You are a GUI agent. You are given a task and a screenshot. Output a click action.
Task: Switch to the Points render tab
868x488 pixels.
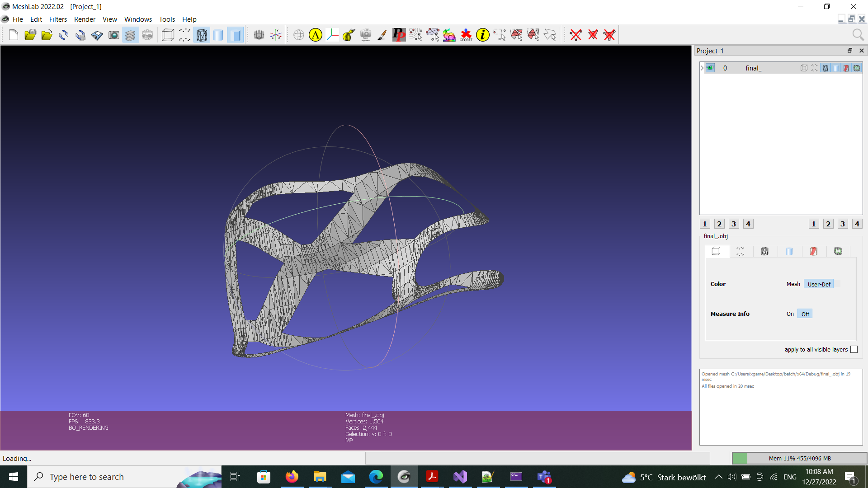(741, 251)
